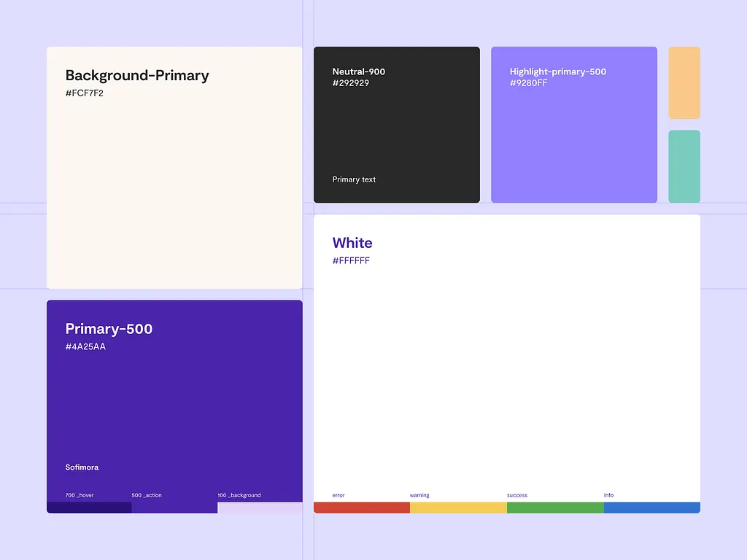Select the White heading text
This screenshot has width=747, height=560.
352,244
